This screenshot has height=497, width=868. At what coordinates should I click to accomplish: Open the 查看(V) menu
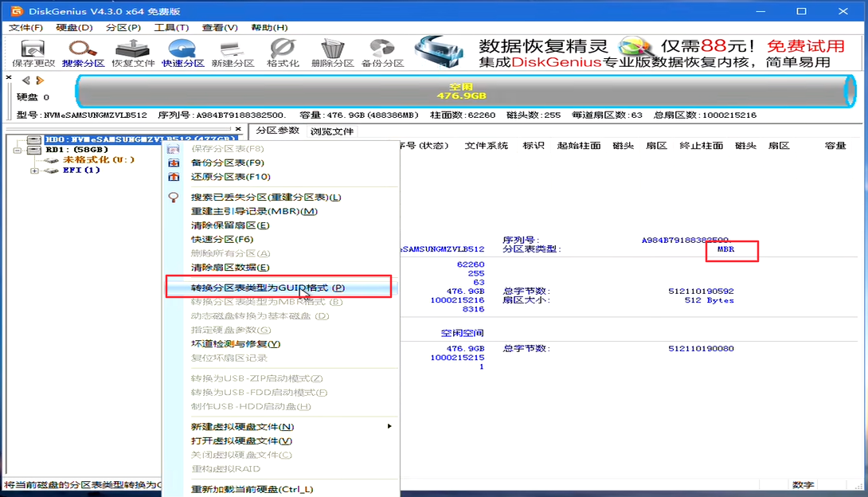pos(220,27)
